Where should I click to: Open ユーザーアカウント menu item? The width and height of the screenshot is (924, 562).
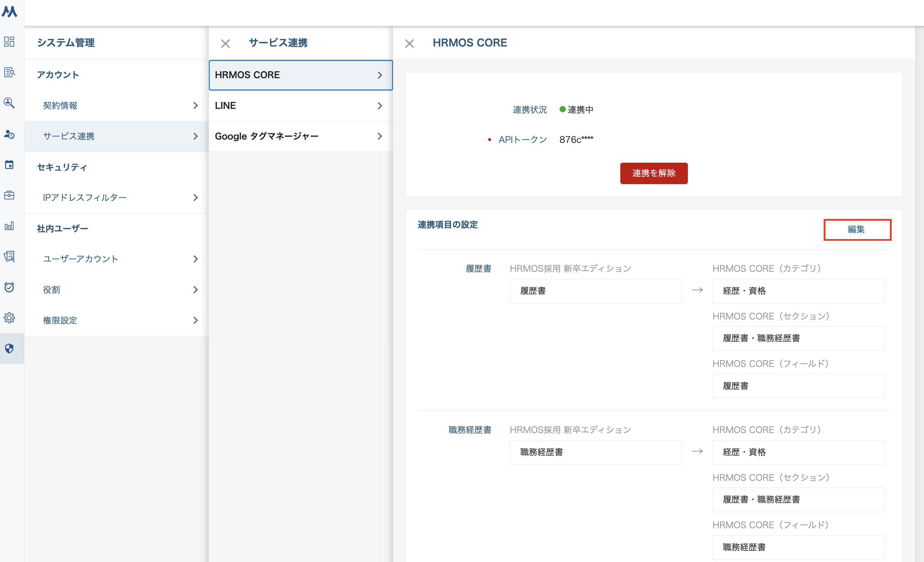(x=117, y=259)
